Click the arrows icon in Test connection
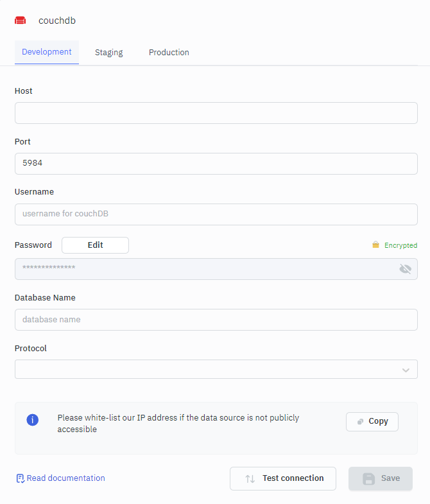 click(250, 478)
